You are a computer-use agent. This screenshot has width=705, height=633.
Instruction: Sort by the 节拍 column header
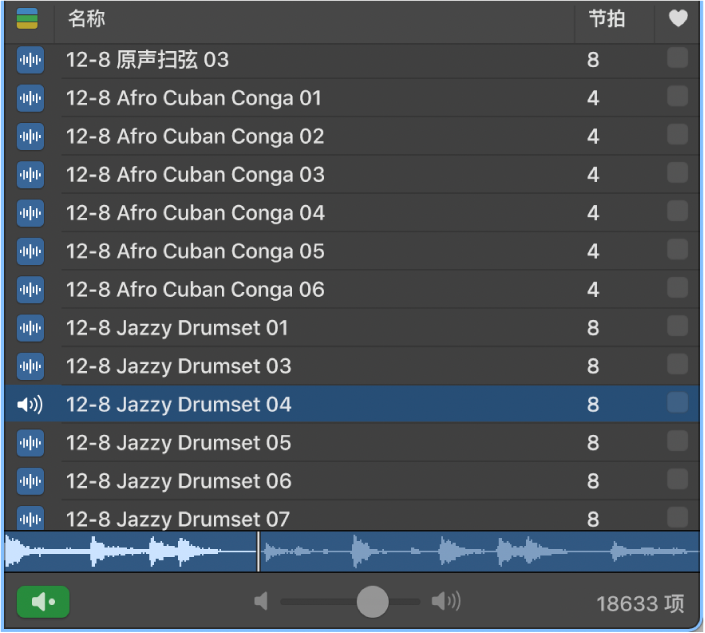pos(607,19)
